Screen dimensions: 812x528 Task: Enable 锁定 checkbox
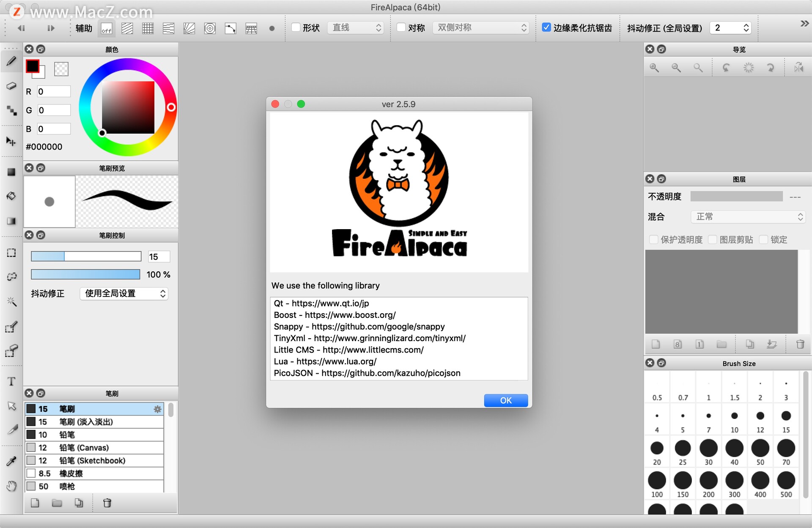763,240
